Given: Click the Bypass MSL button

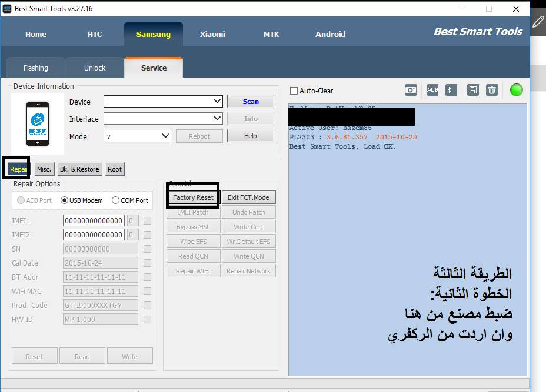Looking at the screenshot, I should pyautogui.click(x=193, y=227).
